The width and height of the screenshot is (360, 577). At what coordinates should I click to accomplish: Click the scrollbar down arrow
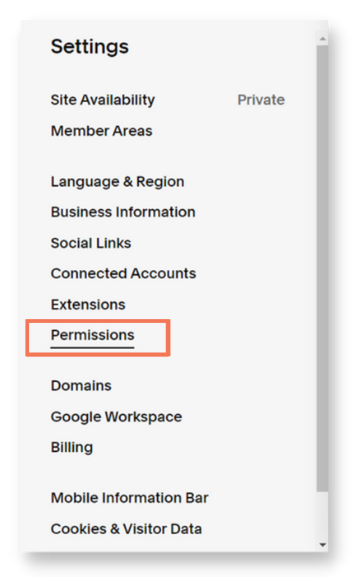[322, 545]
